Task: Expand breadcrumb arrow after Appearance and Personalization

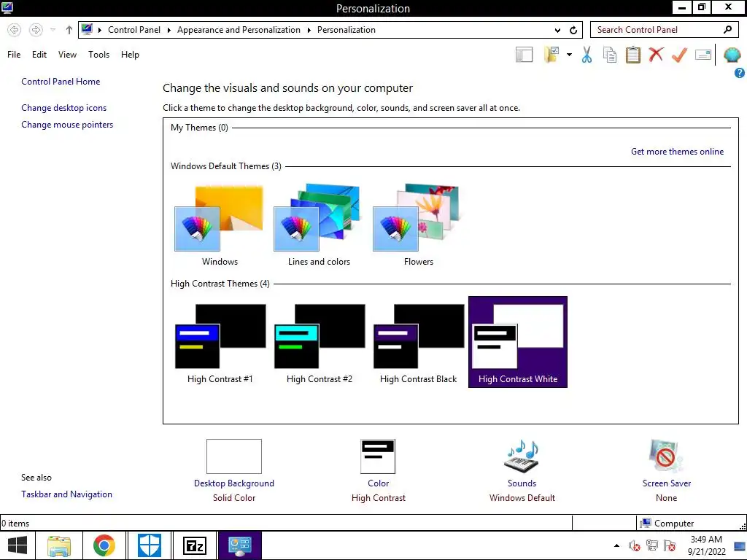Action: [309, 30]
